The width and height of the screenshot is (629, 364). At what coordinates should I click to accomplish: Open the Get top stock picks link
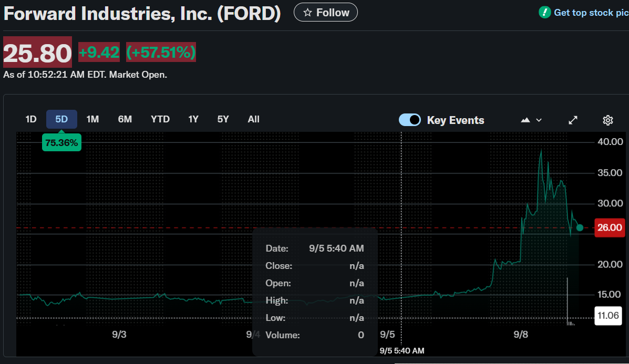(591, 13)
